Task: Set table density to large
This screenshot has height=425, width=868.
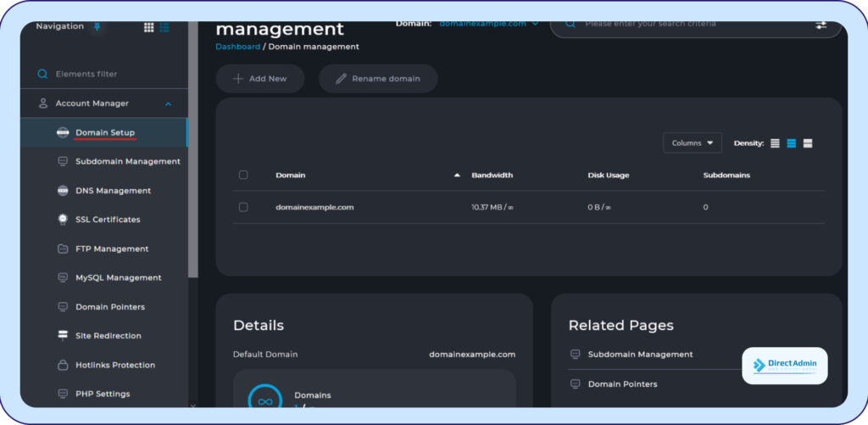Action: pos(808,143)
